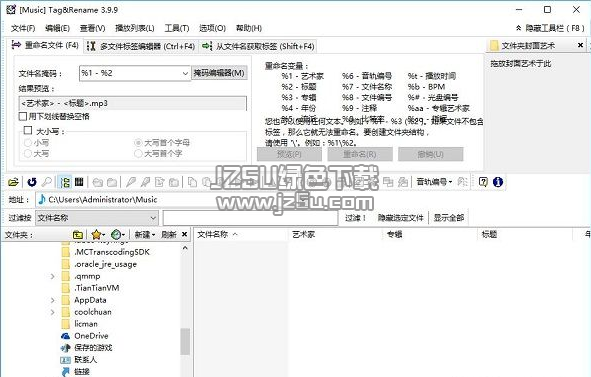Click the open folder toolbar icon
The image size is (591, 377).
pyautogui.click(x=13, y=182)
